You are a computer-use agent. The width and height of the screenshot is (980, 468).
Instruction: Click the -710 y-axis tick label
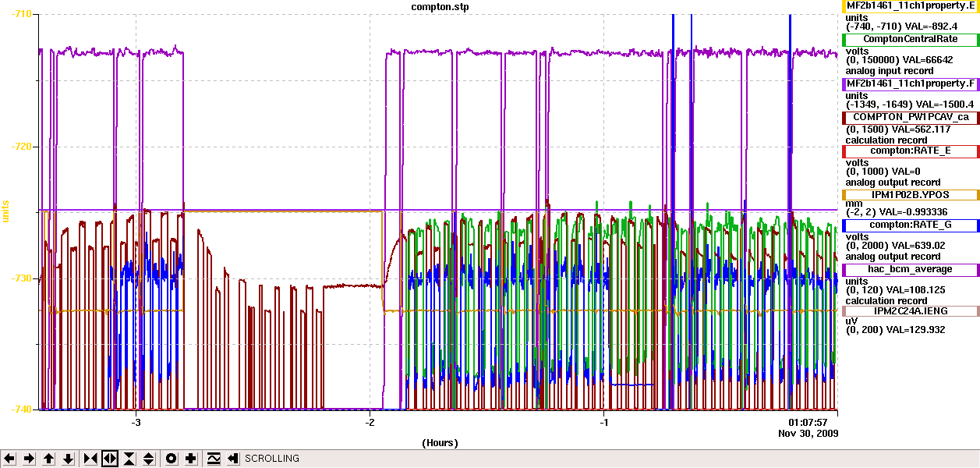pyautogui.click(x=20, y=15)
